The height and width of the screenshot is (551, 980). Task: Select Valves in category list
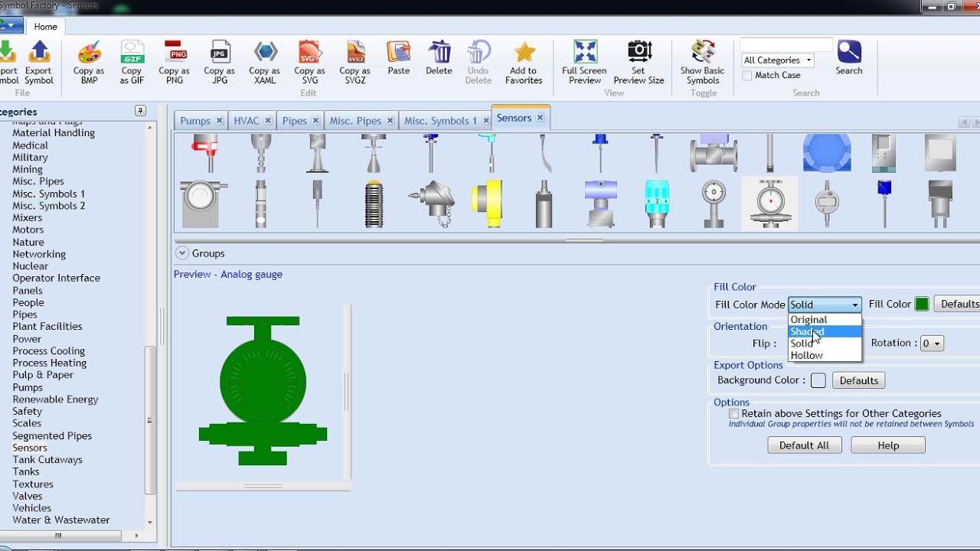point(28,496)
